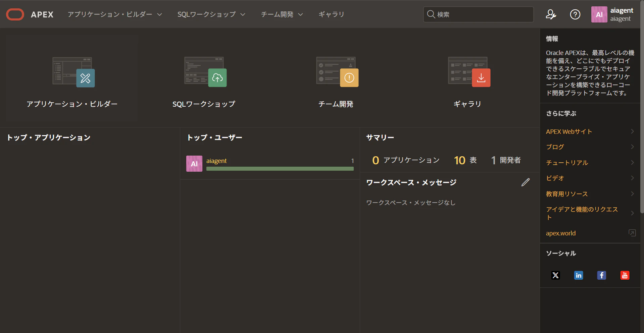
Task: Click the 10 表 summary count
Action: tap(465, 160)
